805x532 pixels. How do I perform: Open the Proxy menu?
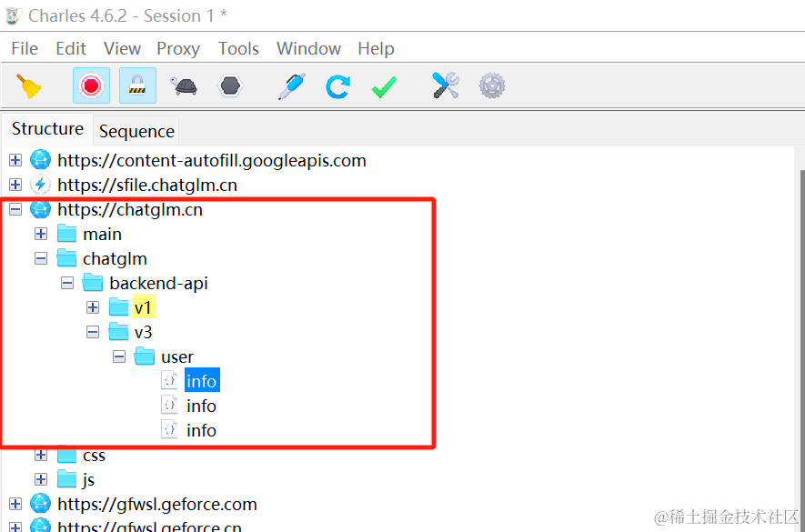click(178, 49)
